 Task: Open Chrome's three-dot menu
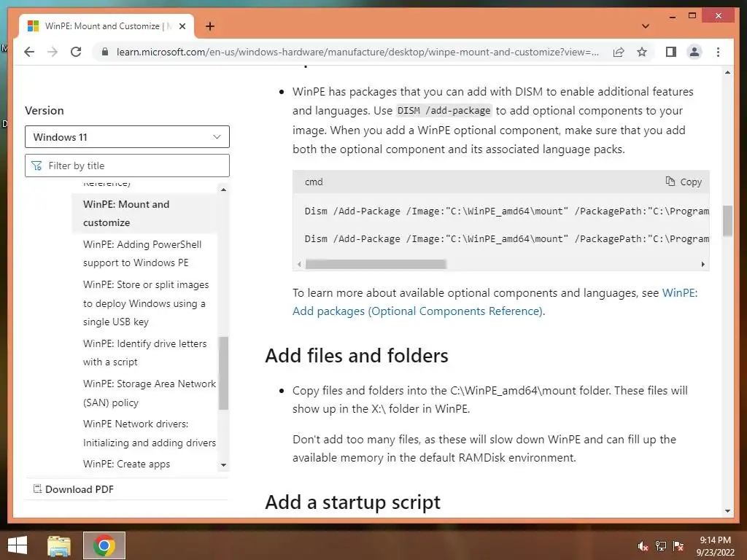tap(718, 52)
